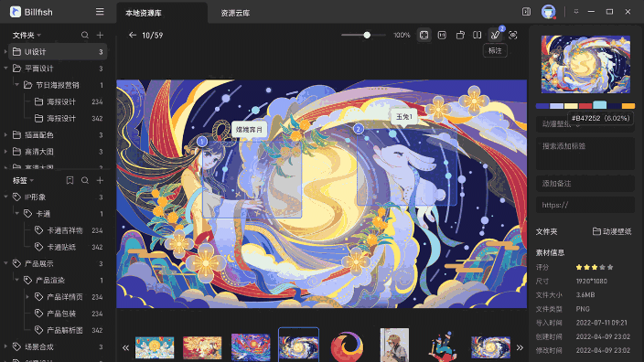Select the light blue highlighted color swatch
644x362 pixels.
[x=599, y=105]
